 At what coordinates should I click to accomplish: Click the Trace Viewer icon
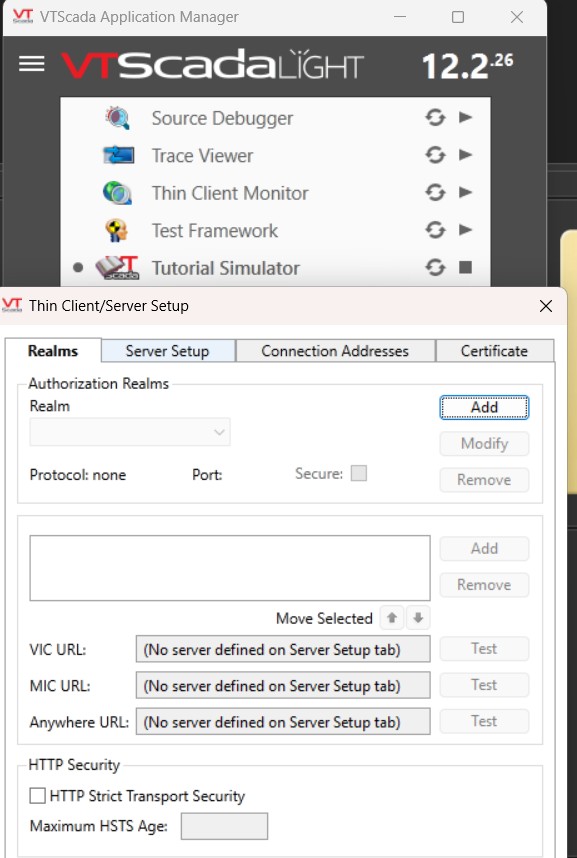(118, 155)
